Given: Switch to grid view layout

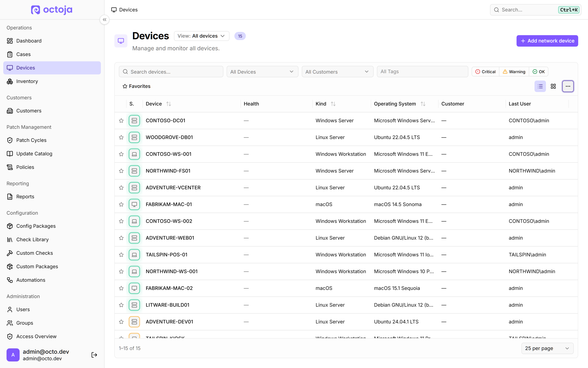Looking at the screenshot, I should click(x=553, y=86).
